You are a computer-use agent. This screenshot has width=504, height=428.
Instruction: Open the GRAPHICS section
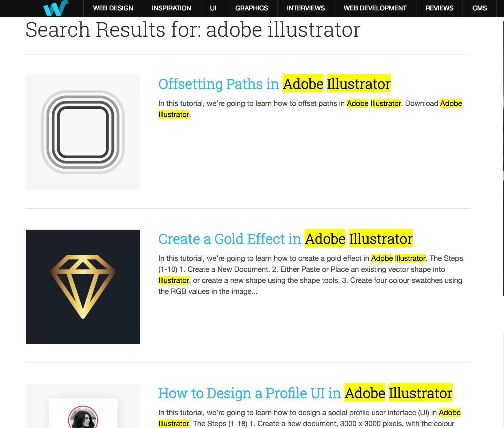[x=251, y=8]
